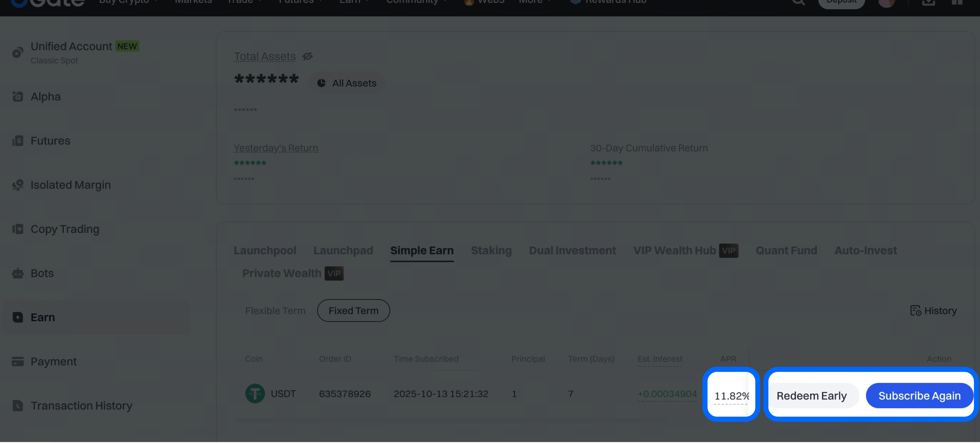
Task: Open the Transaction History icon
Action: [18, 405]
